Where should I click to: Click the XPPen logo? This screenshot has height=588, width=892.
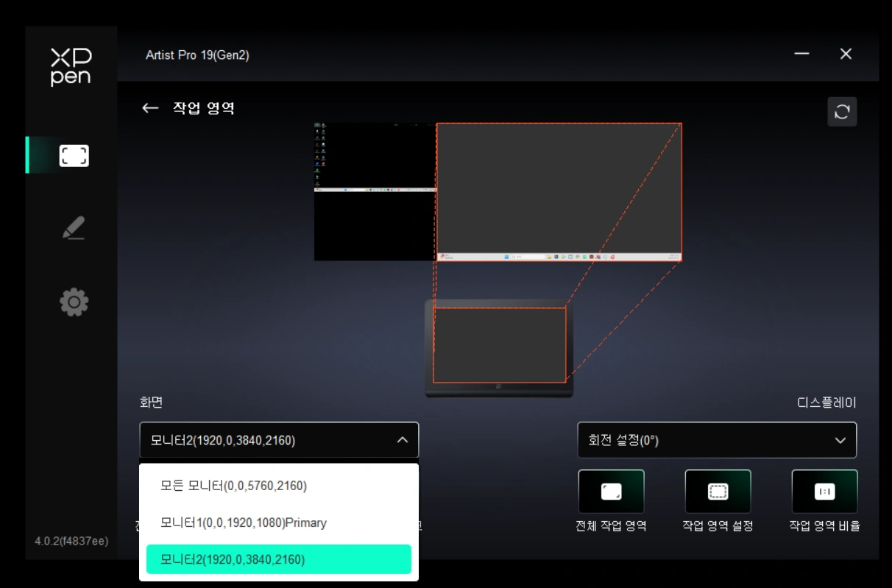coord(71,67)
